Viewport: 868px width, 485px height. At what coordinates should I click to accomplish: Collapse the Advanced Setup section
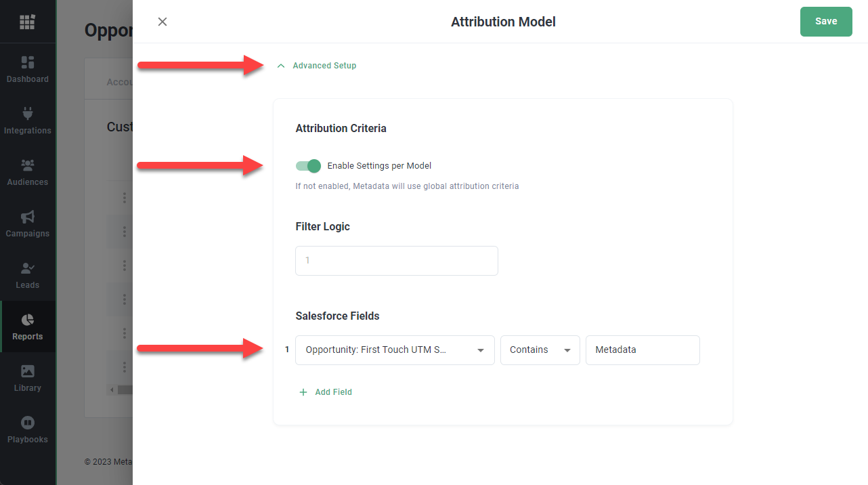pos(317,66)
